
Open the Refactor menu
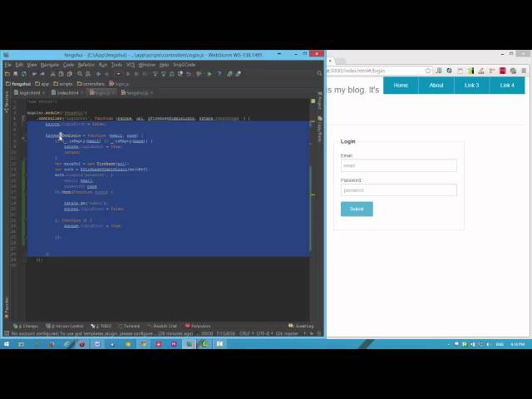coord(86,65)
